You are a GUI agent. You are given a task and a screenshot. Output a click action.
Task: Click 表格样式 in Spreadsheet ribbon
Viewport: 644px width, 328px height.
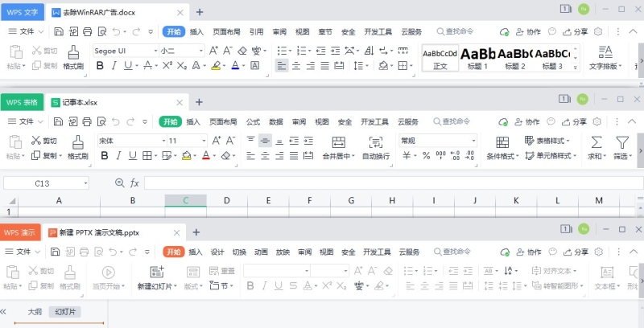[x=547, y=141]
